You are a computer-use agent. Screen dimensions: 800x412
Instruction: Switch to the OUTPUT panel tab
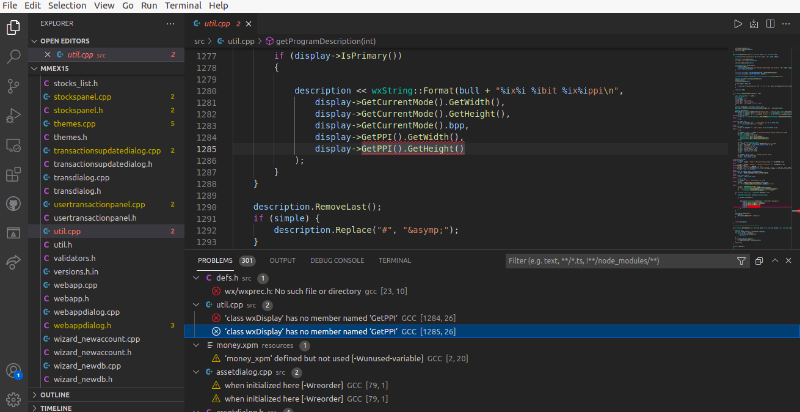tap(282, 261)
